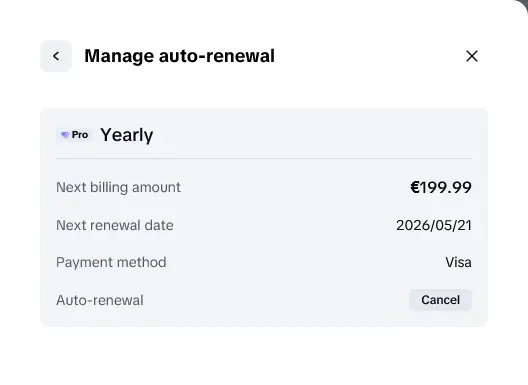Click the Next billing amount label
The height and width of the screenshot is (385, 528).
(x=119, y=187)
